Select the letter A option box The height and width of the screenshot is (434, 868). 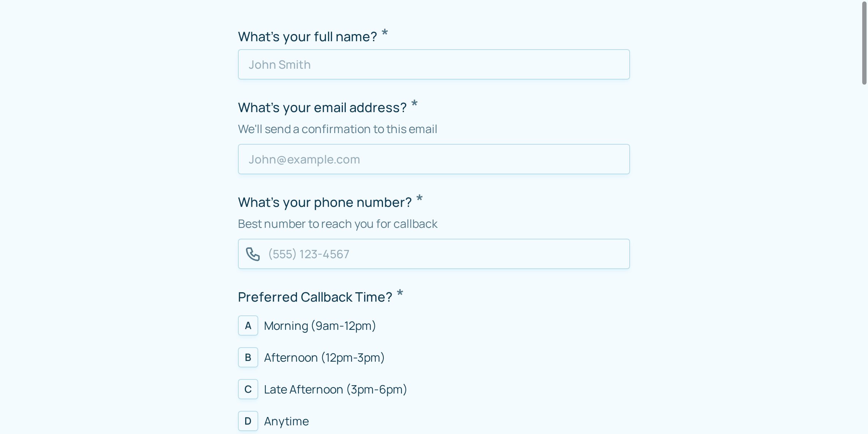tap(248, 325)
